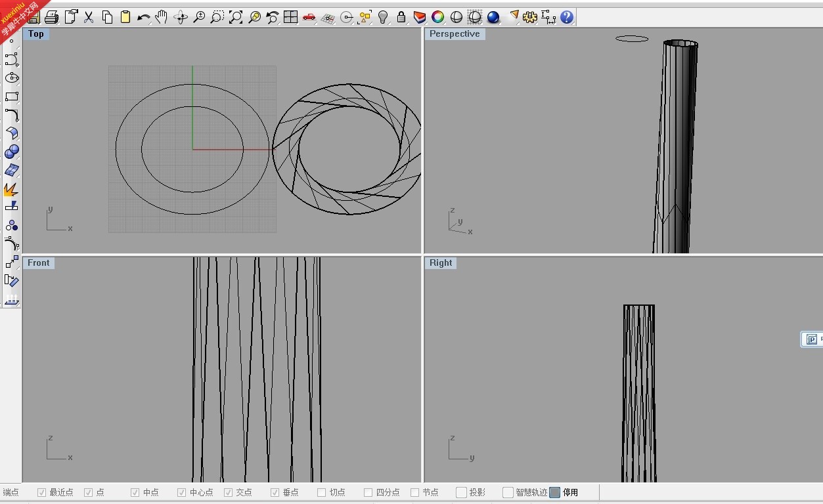The image size is (823, 504).
Task: Toggle the 最近点 osnap checkbox
Action: pyautogui.click(x=42, y=492)
